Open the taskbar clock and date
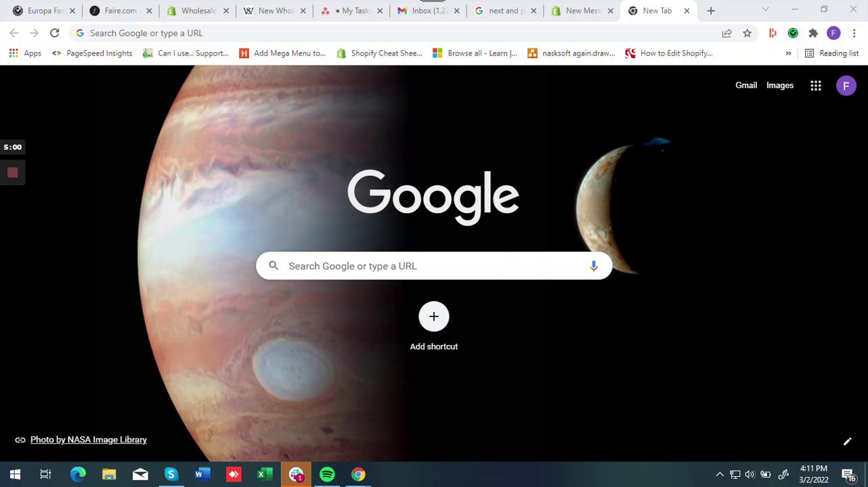Screen dimensions: 868x487 813,475
